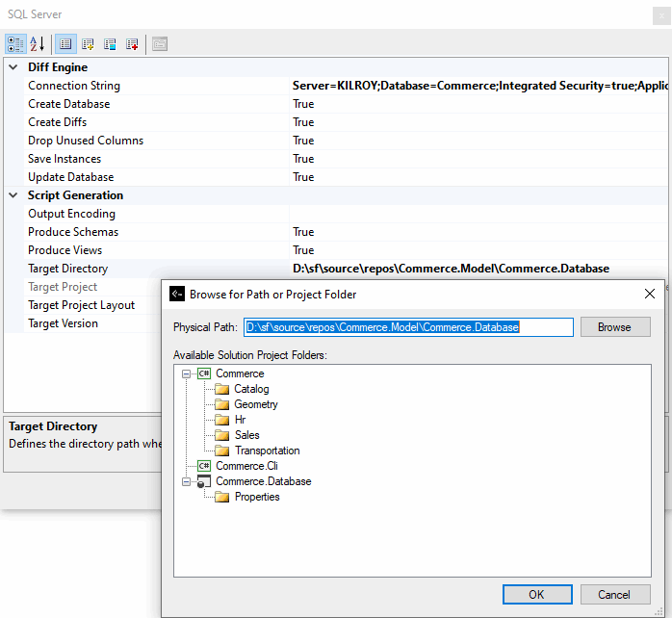This screenshot has width=672, height=618.
Task: Click the Browse dialog title bar icon
Action: 177,295
